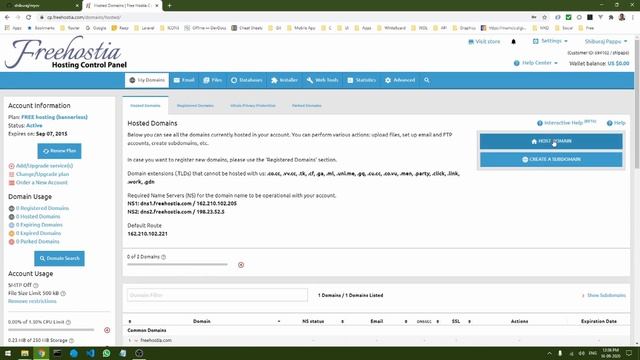Open the Installer menu

pos(284,80)
